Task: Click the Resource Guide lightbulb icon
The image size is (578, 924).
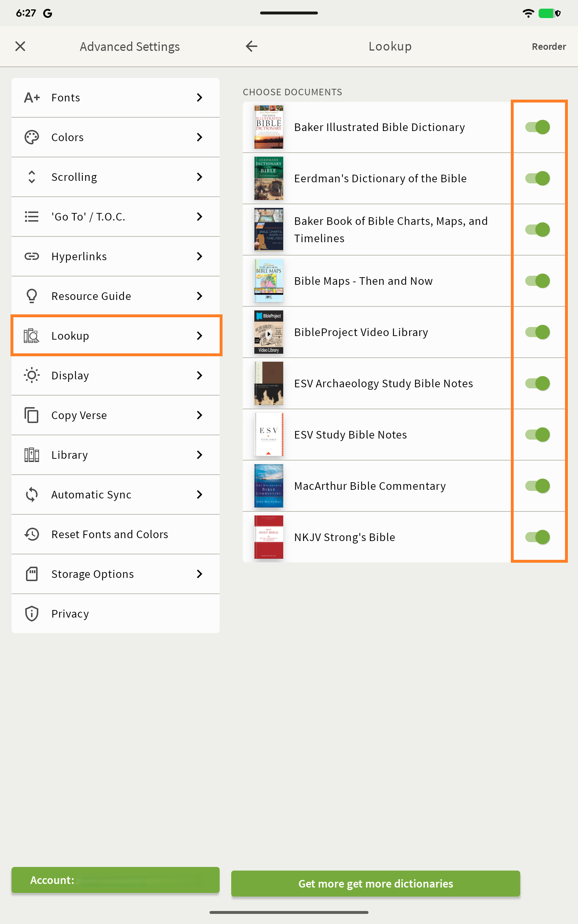Action: (32, 296)
